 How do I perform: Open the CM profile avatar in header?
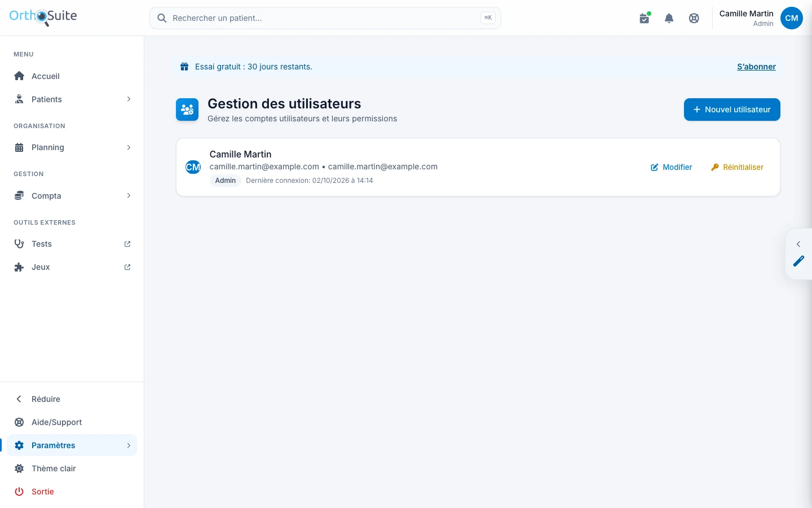792,18
